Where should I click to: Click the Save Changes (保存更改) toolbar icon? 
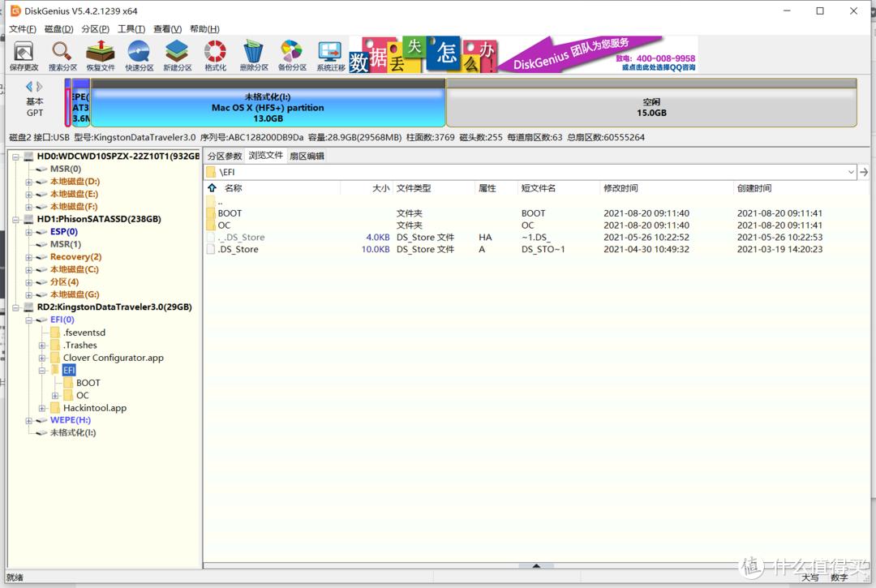24,55
